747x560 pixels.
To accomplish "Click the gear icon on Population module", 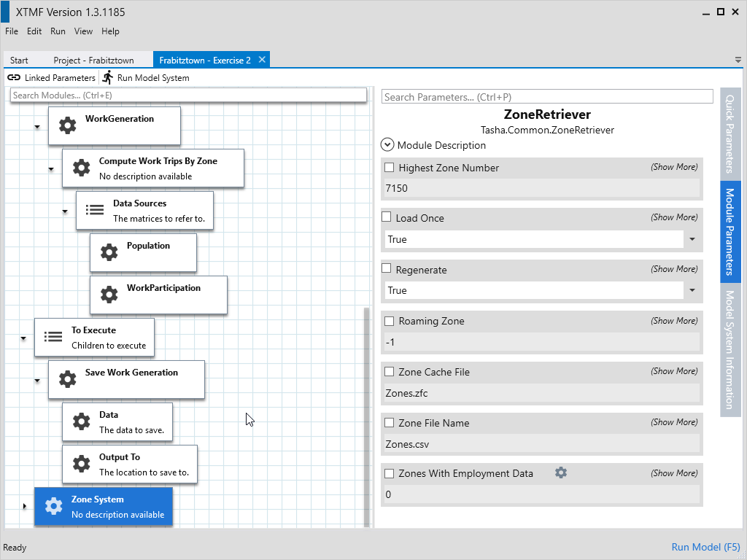I will point(109,252).
